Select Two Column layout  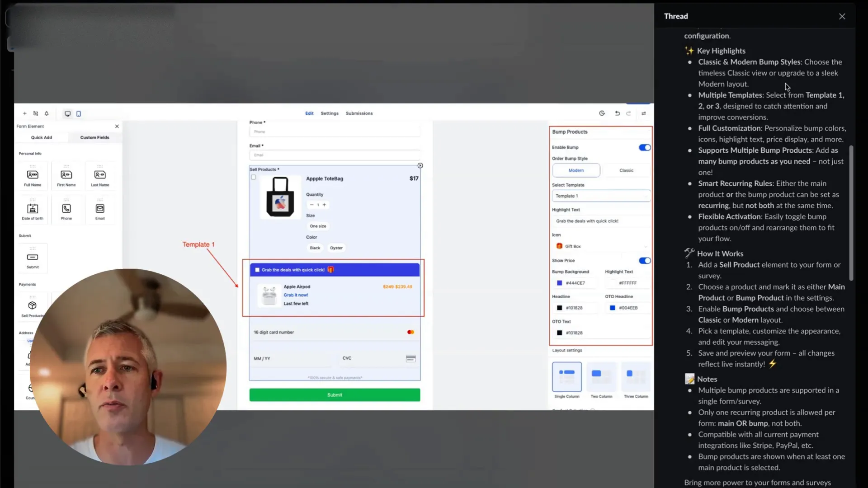[x=601, y=376]
